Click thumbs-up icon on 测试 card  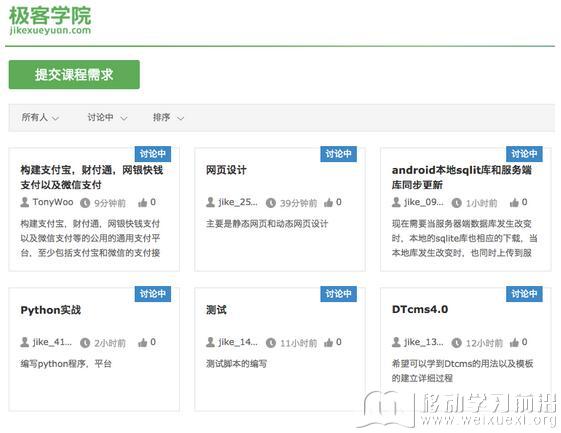click(x=328, y=343)
